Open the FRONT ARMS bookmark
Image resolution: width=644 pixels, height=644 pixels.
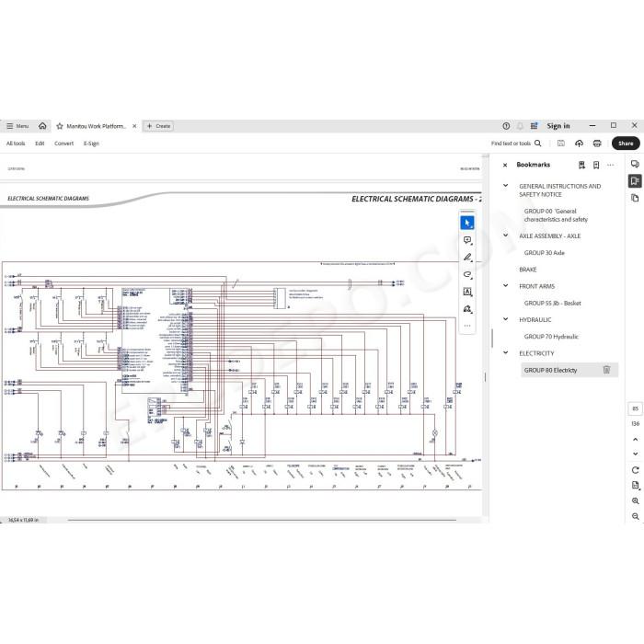[x=536, y=286]
